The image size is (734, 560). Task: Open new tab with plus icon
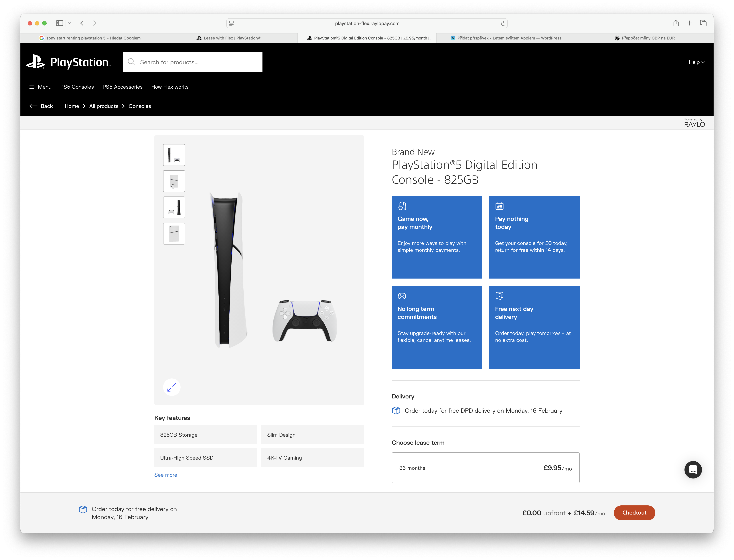pyautogui.click(x=689, y=23)
